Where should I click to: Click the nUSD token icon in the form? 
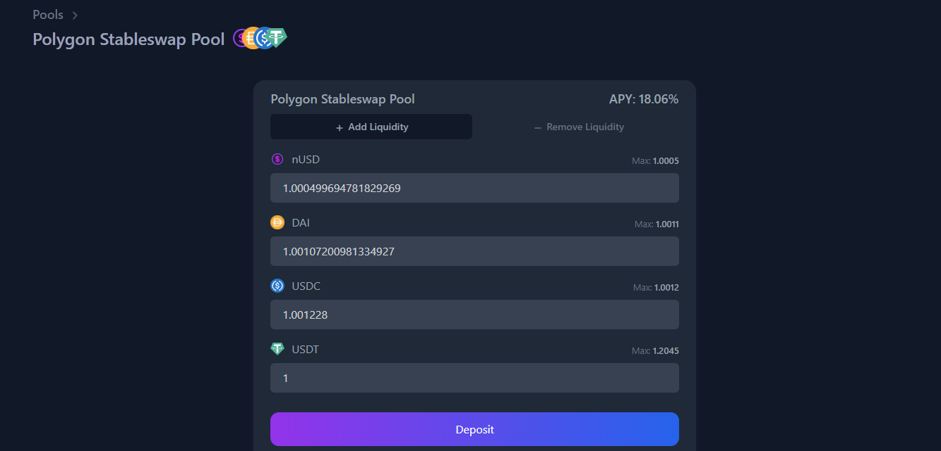277,159
